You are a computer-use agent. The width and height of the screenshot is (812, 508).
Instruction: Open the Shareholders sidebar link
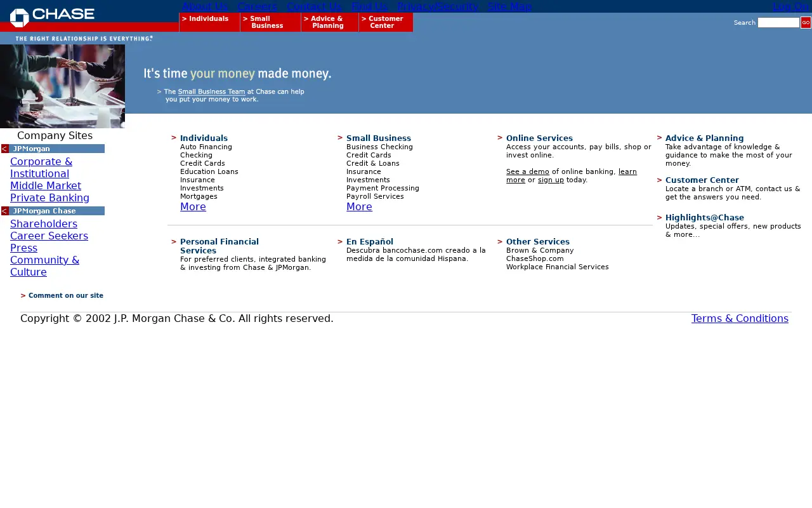point(44,224)
